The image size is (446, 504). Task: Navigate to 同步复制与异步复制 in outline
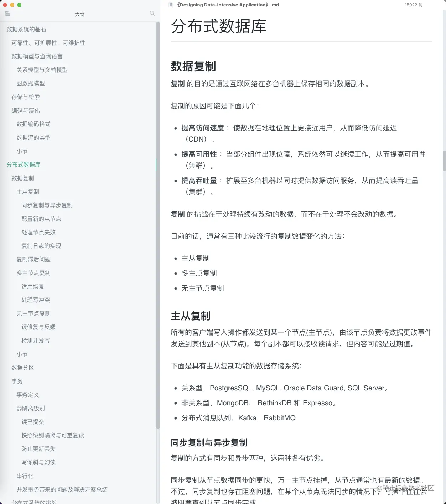(47, 205)
